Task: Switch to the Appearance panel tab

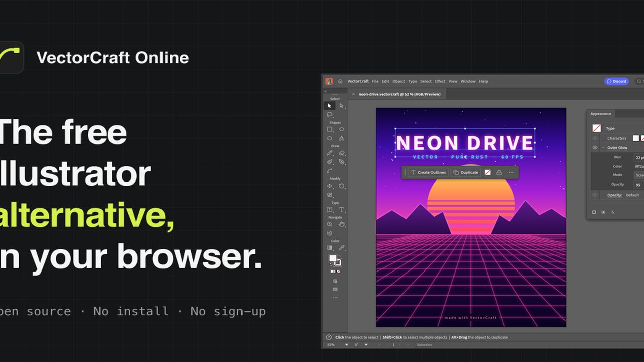Action: [601, 114]
